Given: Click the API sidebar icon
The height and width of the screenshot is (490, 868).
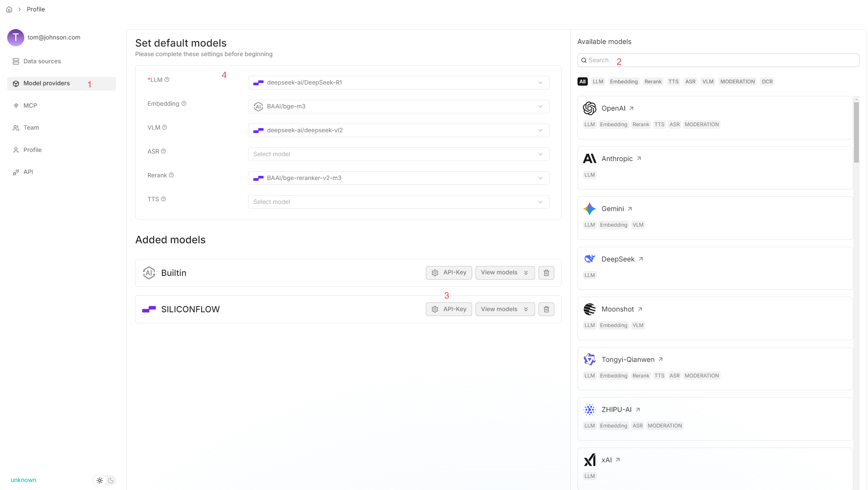Looking at the screenshot, I should (16, 172).
